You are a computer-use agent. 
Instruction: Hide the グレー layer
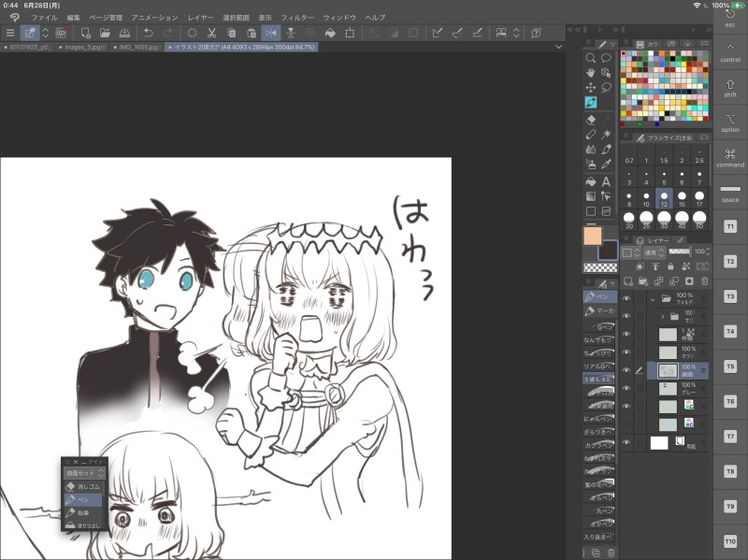626,388
